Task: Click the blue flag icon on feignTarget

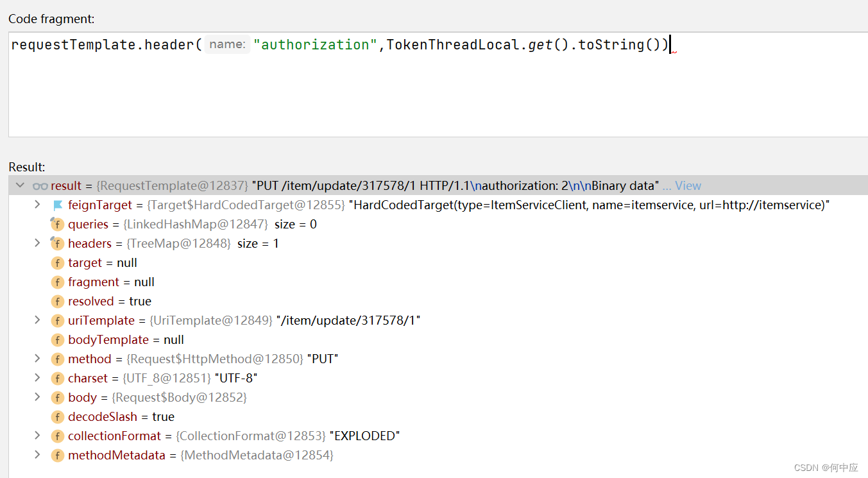Action: point(56,204)
